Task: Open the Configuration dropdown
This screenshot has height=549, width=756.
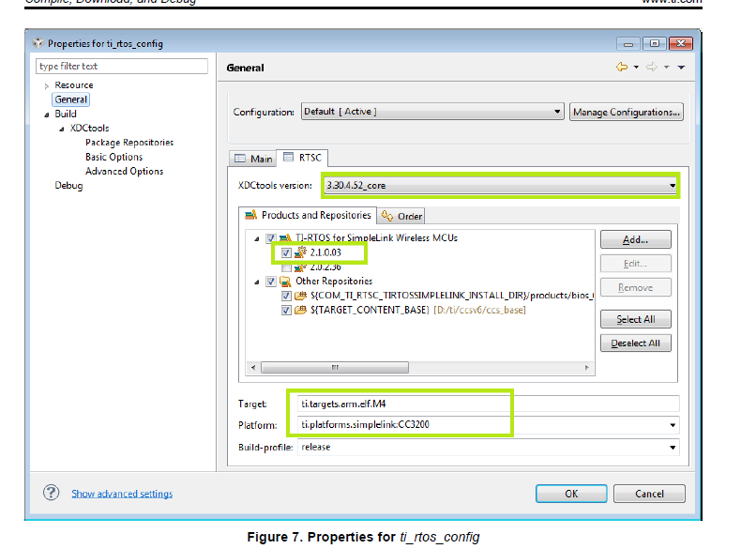Action: [x=432, y=112]
